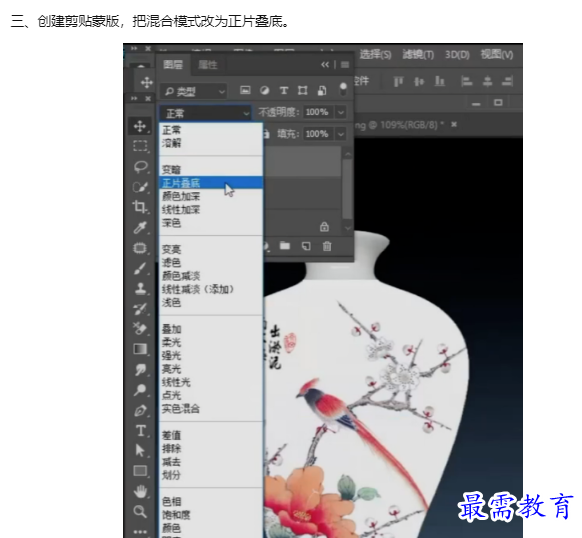
Task: Select the Spot Healing Brush tool
Action: [140, 248]
